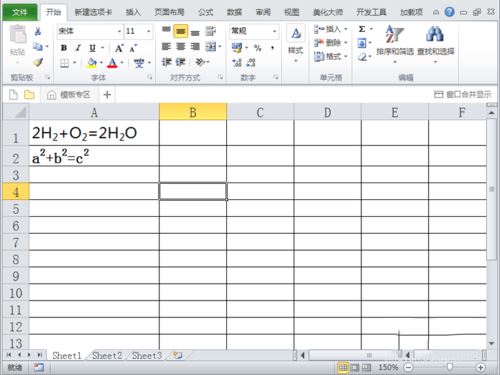Select the Format Painter brush
500x375 pixels.
38,62
